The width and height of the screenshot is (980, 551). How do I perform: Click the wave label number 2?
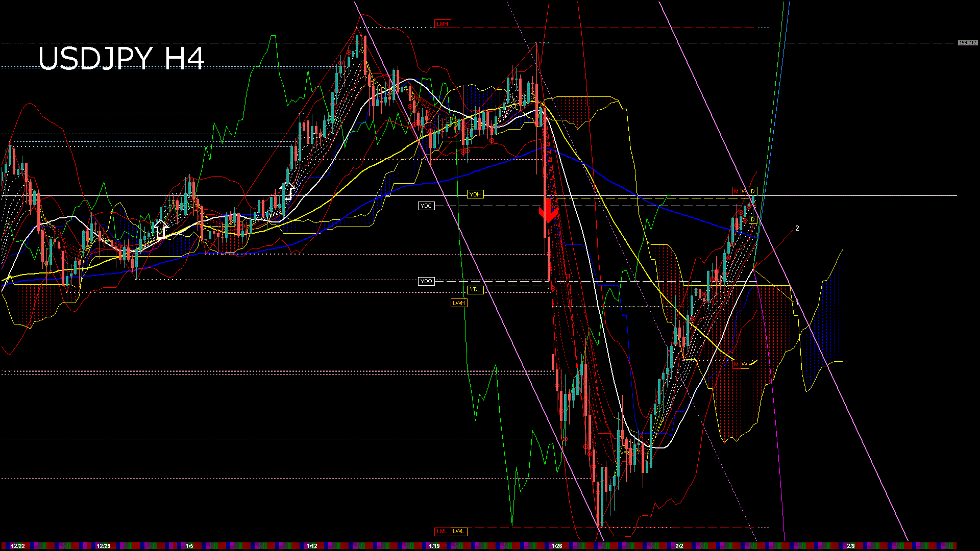click(797, 228)
